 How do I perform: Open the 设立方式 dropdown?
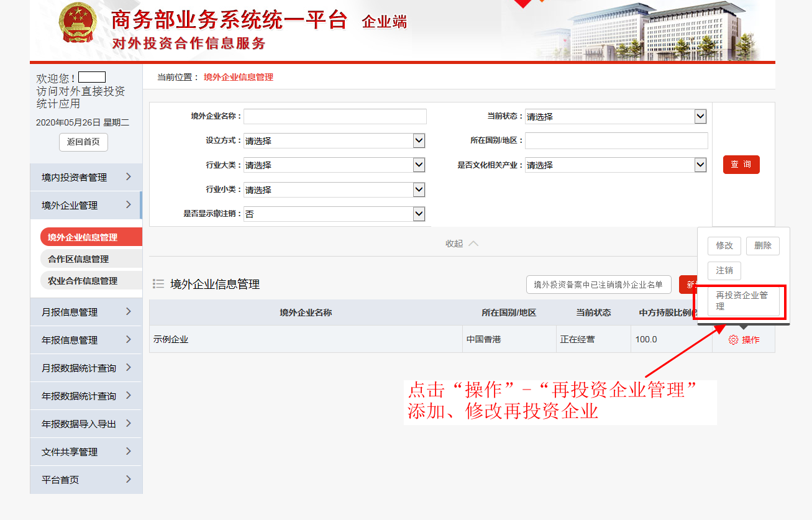click(x=334, y=140)
